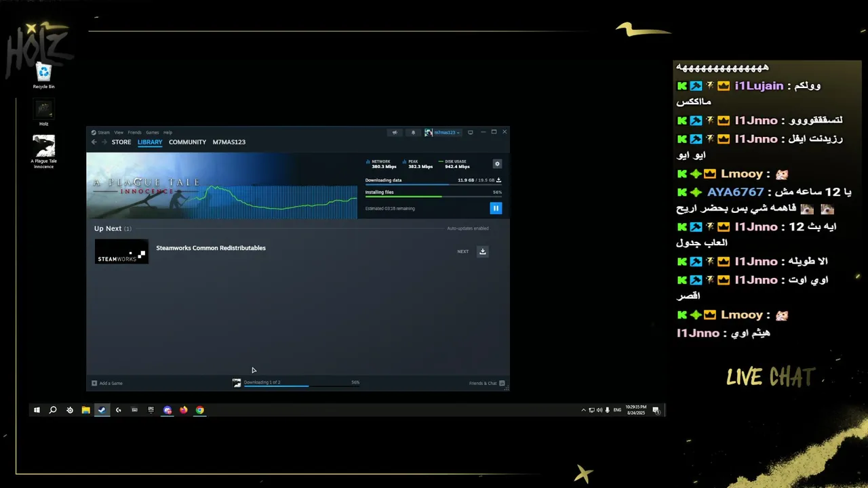The height and width of the screenshot is (488, 868).
Task: Open the M7MAS123 profile tab
Action: click(229, 142)
